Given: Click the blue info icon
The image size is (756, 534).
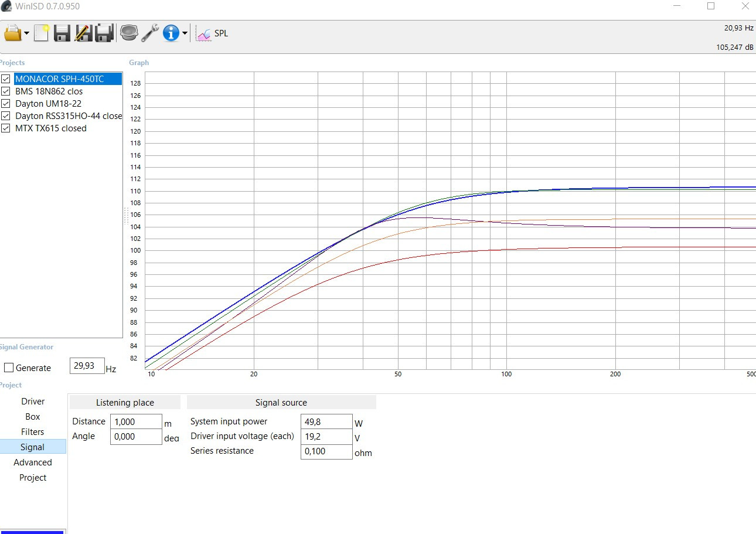Looking at the screenshot, I should (171, 33).
